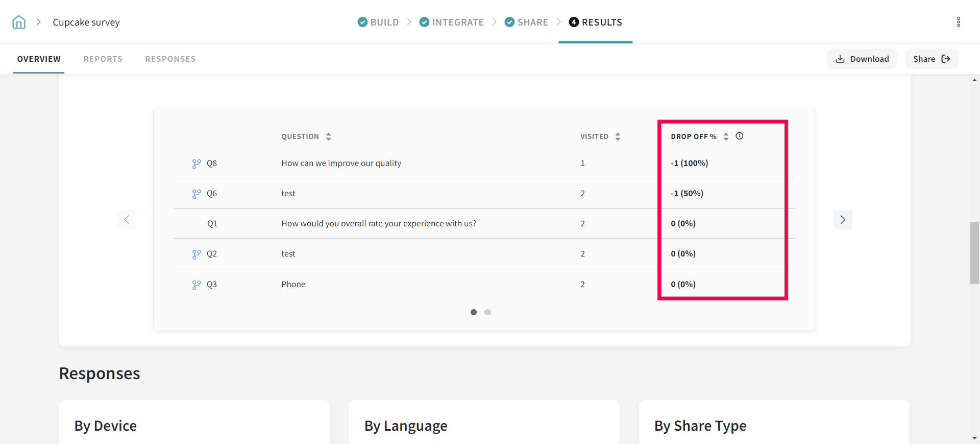This screenshot has height=444, width=980.
Task: Click the Download button
Action: pos(862,59)
